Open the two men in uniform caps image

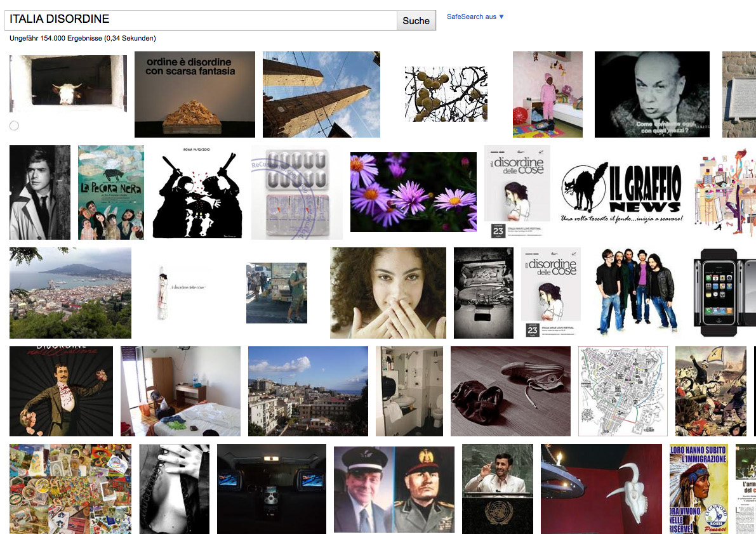(394, 490)
